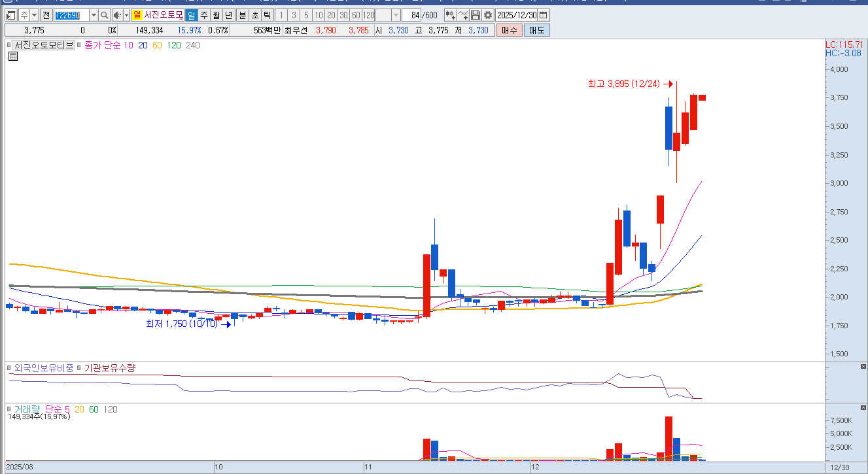Switch chart to 월 (monthly) period
This screenshot has height=474, width=868.
coord(216,15)
